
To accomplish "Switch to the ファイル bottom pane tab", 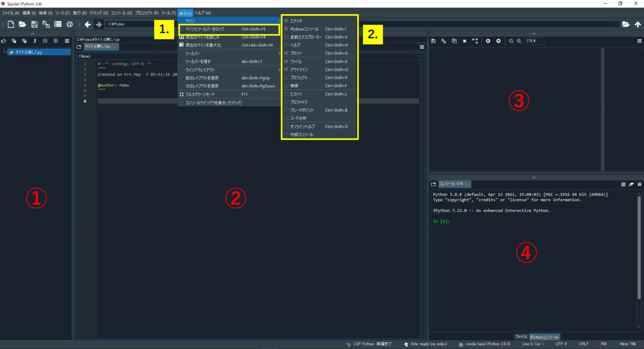I will click(x=521, y=337).
